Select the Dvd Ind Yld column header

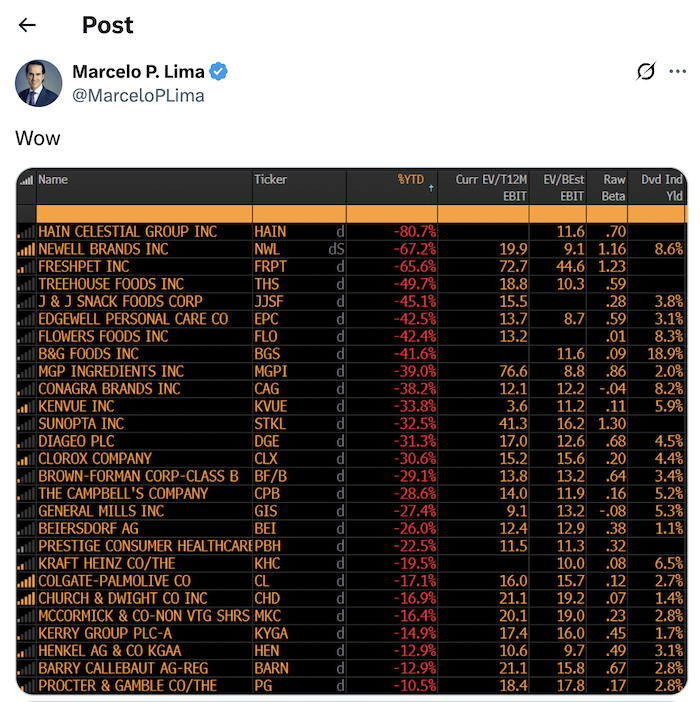659,188
